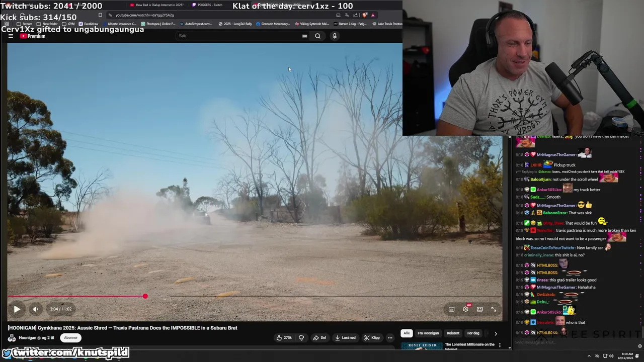Screen dimensions: 644x362
Task: Download video with Last ned
Action: (346, 338)
